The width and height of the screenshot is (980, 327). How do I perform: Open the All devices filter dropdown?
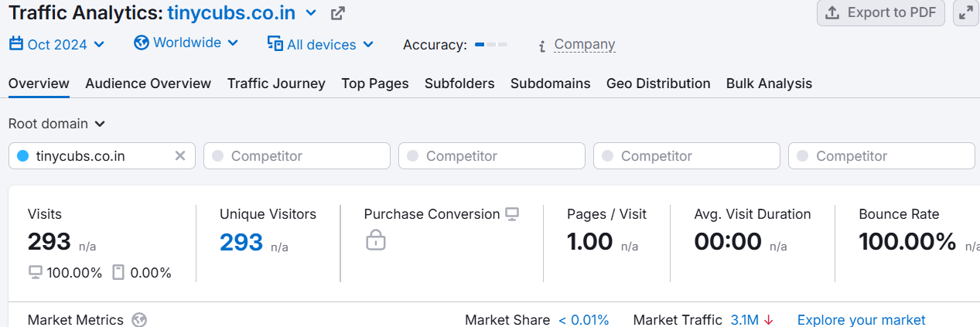[320, 44]
